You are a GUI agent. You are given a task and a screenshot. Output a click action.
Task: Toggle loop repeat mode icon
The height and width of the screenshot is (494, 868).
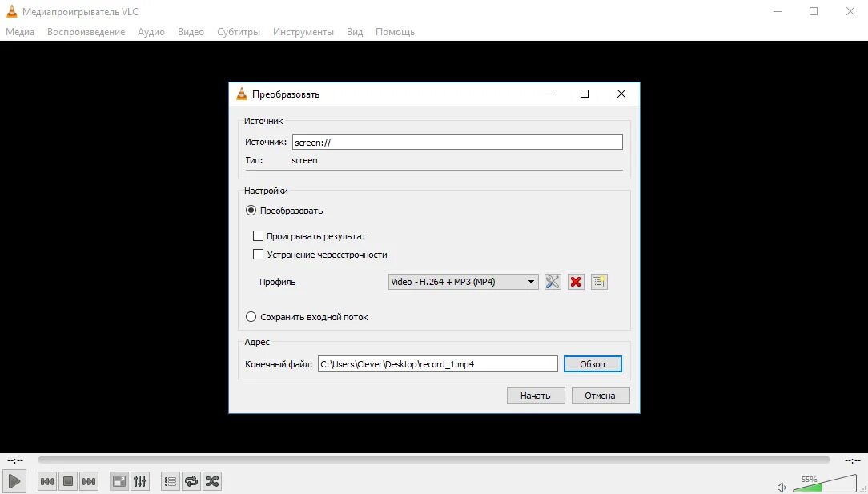pyautogui.click(x=191, y=481)
